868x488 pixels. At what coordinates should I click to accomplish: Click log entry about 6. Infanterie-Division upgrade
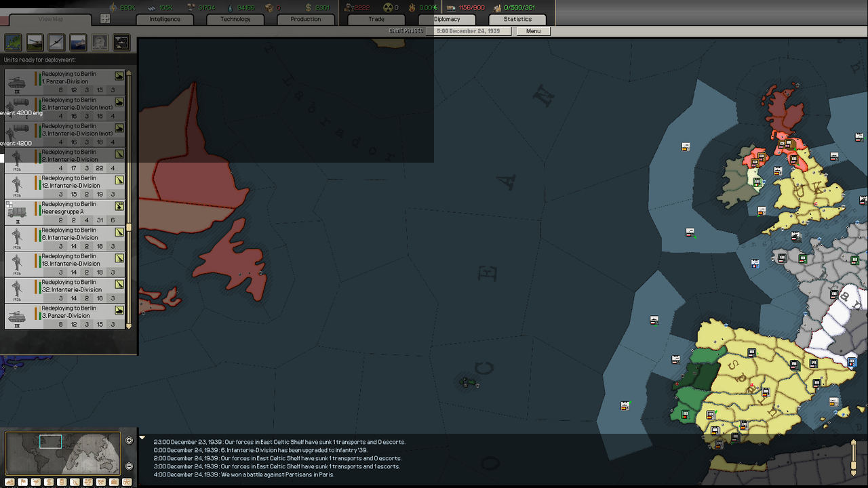point(259,450)
